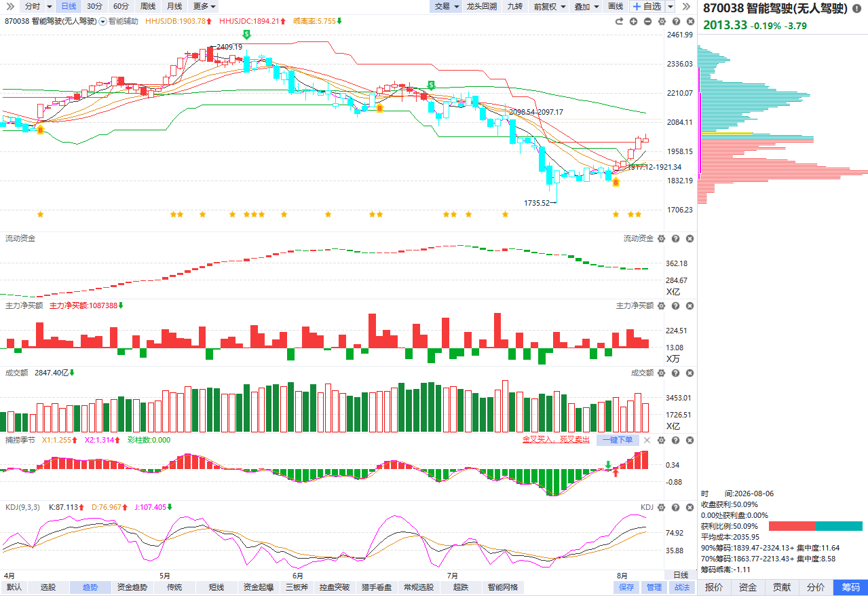Click the 金叉买入，死叉卖出 link
This screenshot has height=596, width=868.
pyautogui.click(x=556, y=440)
